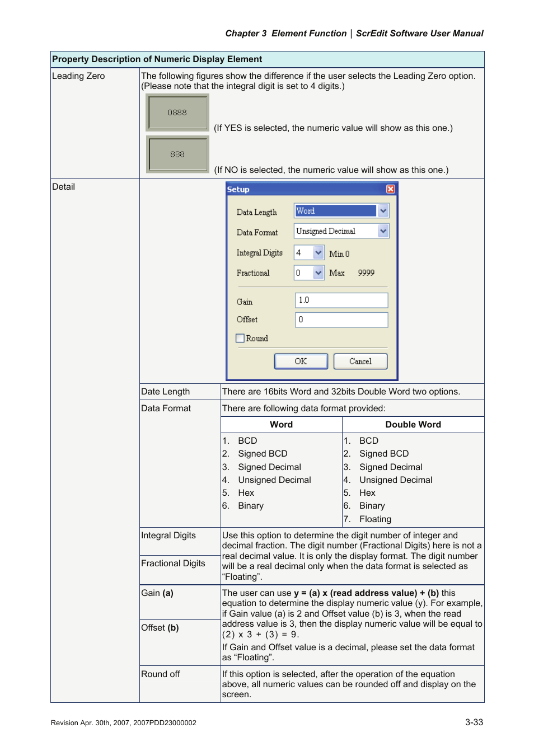534x756 pixels.
Task: Click the Gain input field showing 1.0
Action: 341,300
